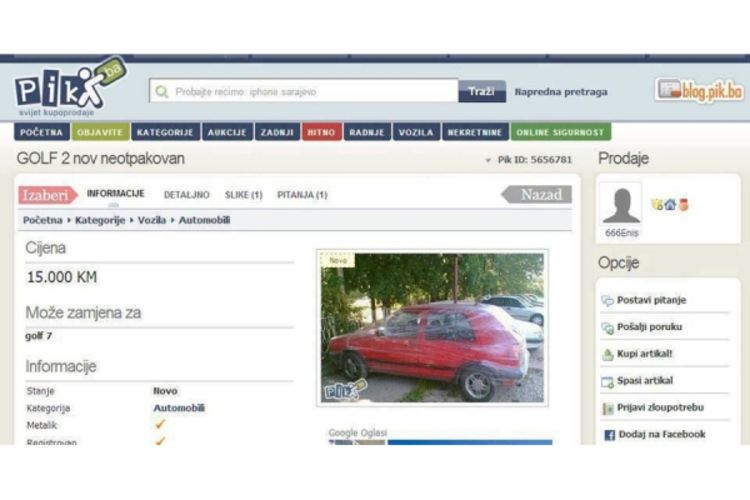The height and width of the screenshot is (500, 750).
Task: Click the home badge icon next to seller
Action: coord(670,204)
